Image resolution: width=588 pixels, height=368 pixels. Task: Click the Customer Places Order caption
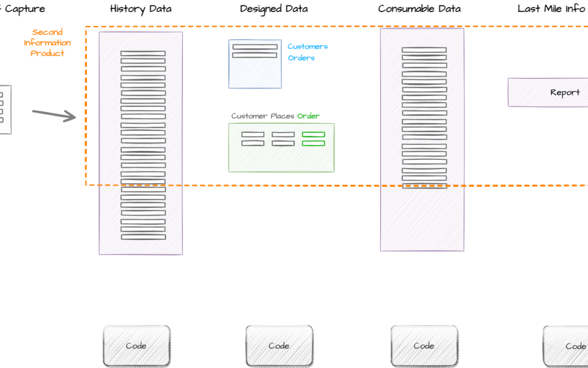[x=275, y=116]
